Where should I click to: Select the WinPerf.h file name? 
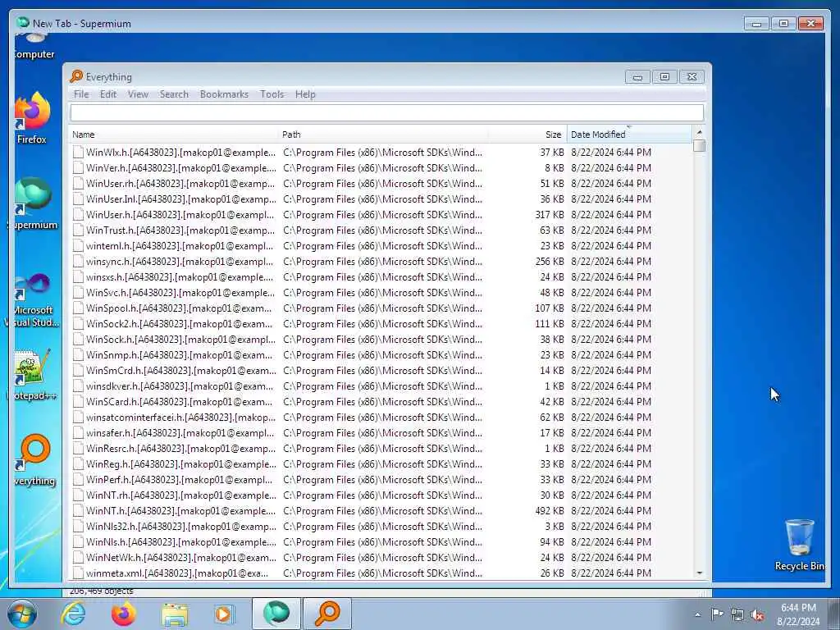click(180, 479)
